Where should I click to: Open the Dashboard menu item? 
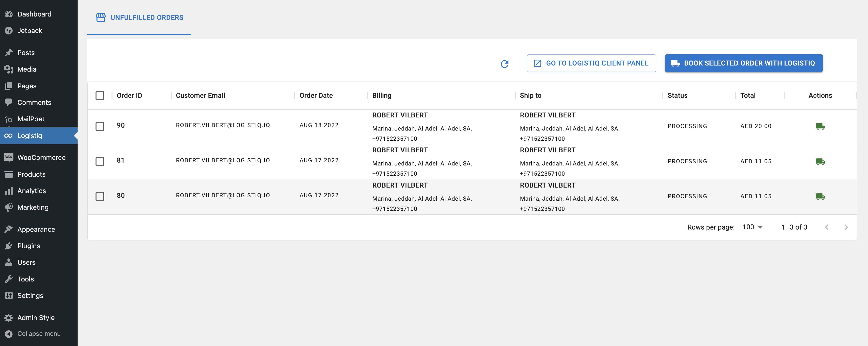pyautogui.click(x=34, y=14)
